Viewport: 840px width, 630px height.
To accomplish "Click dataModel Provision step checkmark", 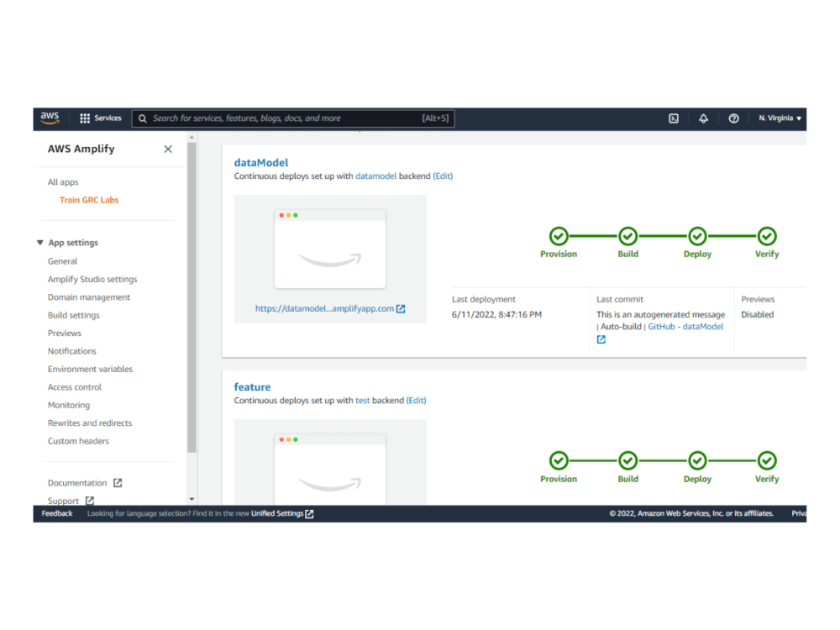I will pyautogui.click(x=559, y=236).
